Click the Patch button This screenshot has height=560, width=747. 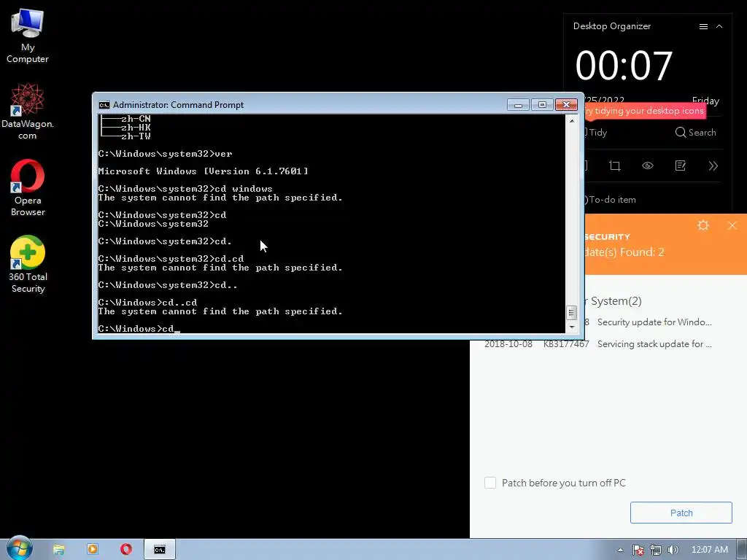click(x=681, y=513)
